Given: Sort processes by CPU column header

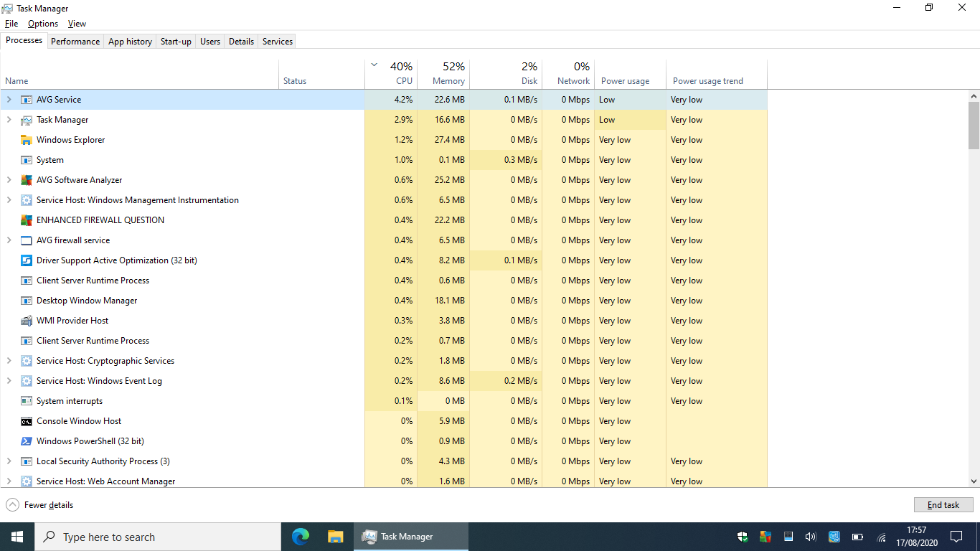Looking at the screenshot, I should point(391,73).
